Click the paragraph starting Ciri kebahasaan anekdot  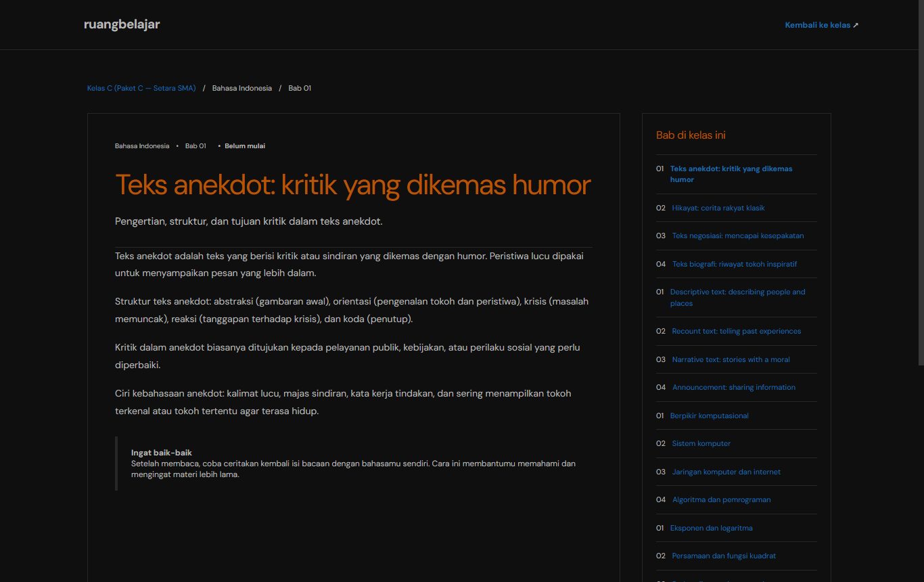353,402
